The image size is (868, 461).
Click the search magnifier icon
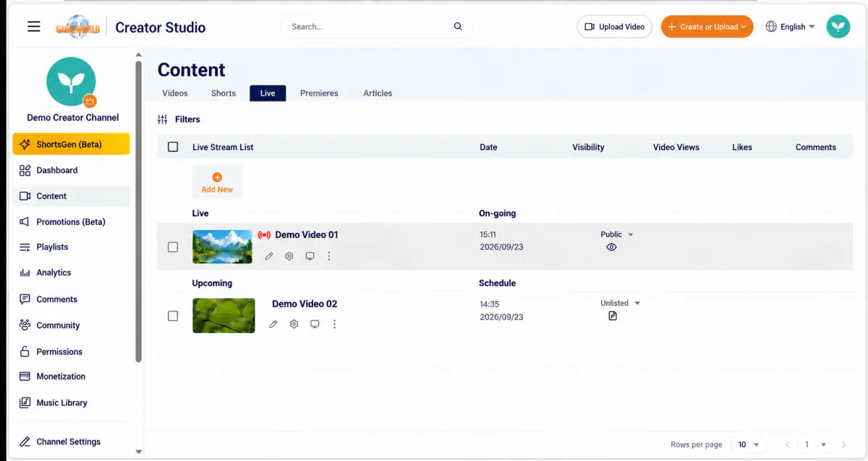[458, 27]
